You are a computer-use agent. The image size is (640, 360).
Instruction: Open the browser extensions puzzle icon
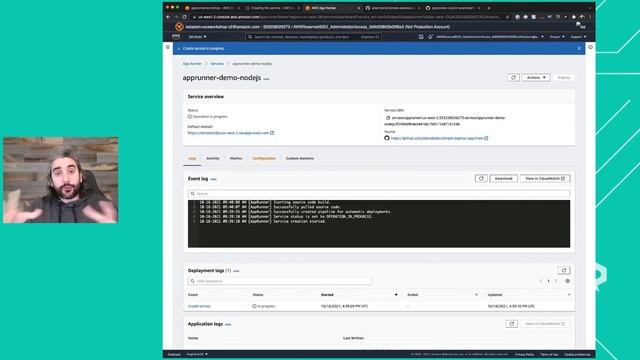(x=573, y=17)
